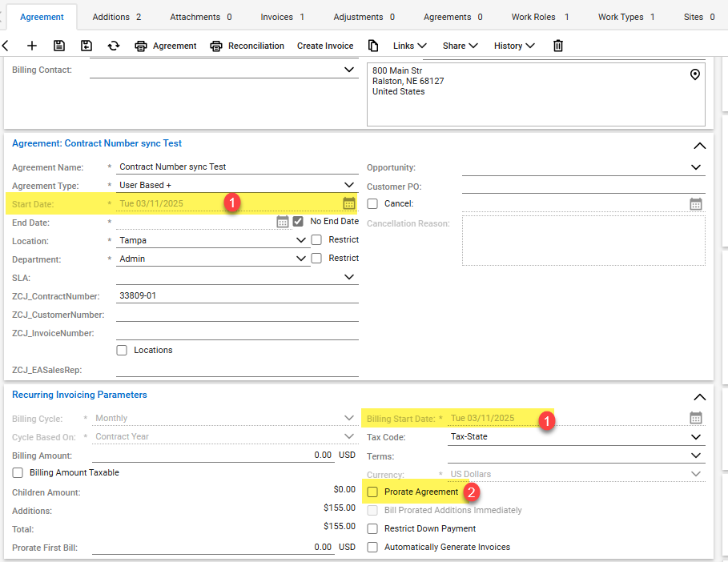Open the Billing Contact dropdown

[348, 70]
